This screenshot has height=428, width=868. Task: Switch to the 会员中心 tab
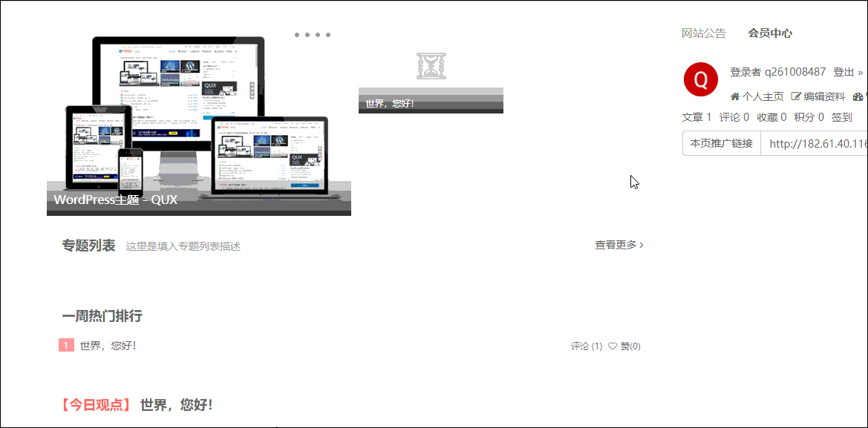(x=770, y=33)
